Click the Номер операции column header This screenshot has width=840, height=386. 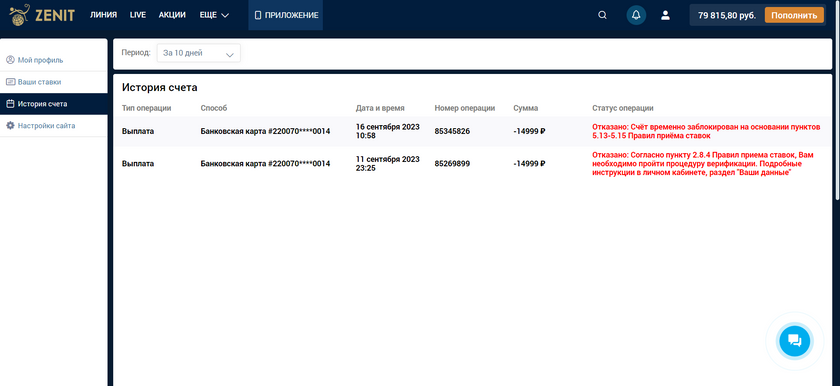(x=464, y=108)
